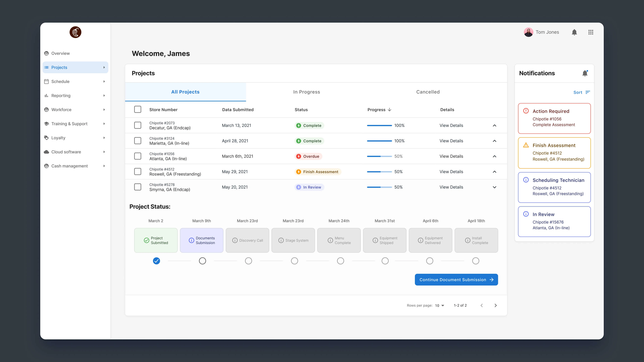Check the Chipotle #5278 row checkbox
The image size is (644, 362).
coord(138,187)
